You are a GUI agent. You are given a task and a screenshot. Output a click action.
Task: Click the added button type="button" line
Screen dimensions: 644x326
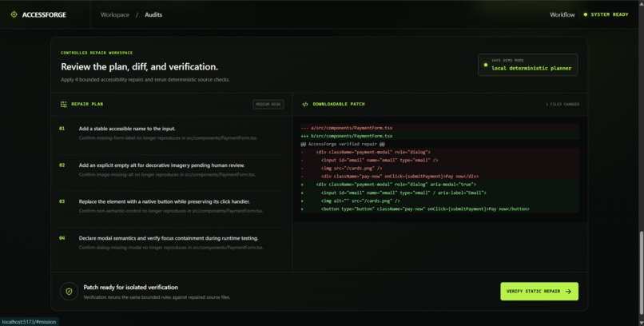pyautogui.click(x=440, y=209)
